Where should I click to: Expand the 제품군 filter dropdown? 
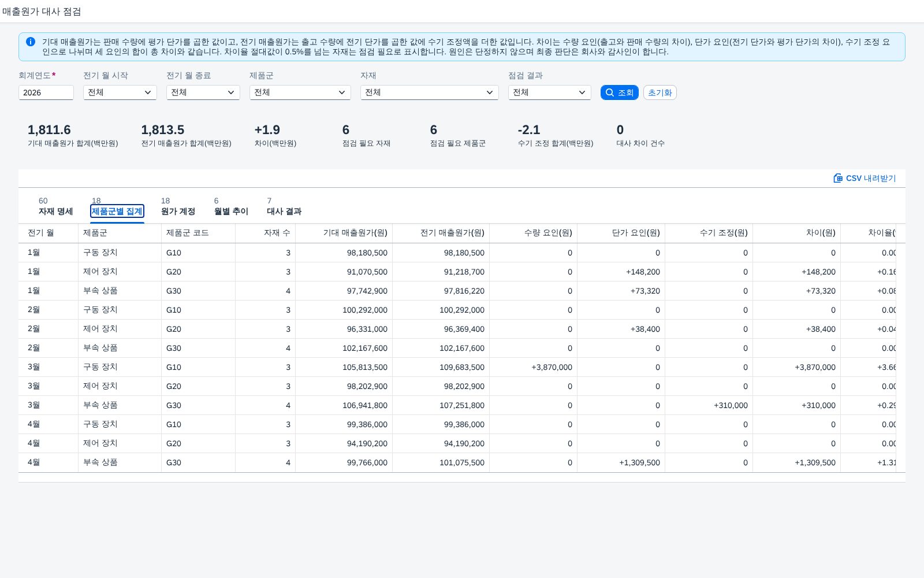300,92
